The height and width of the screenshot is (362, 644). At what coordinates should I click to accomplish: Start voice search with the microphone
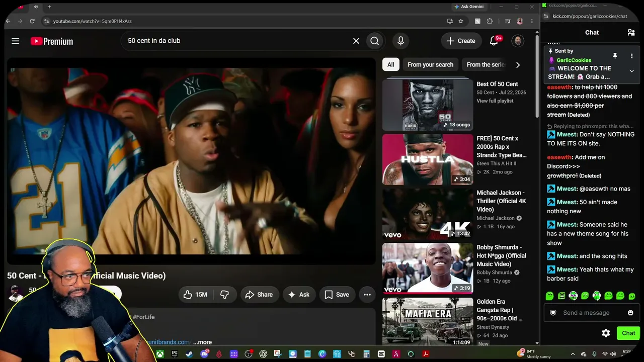(400, 41)
